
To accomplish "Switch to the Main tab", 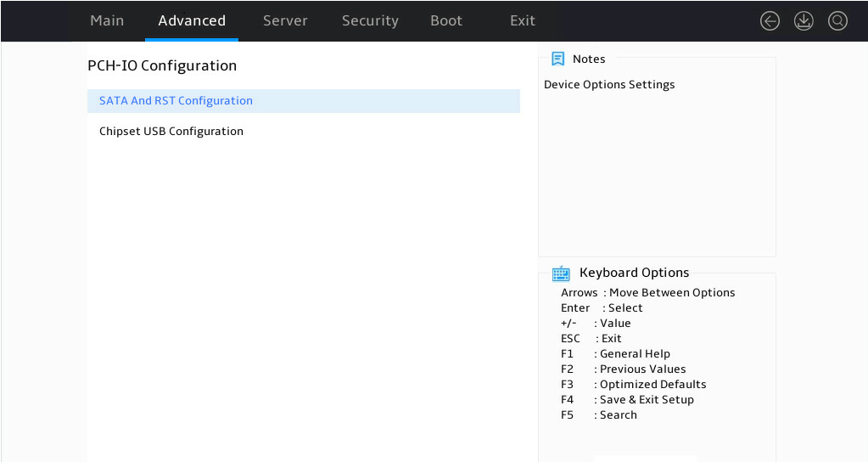I will tap(107, 20).
